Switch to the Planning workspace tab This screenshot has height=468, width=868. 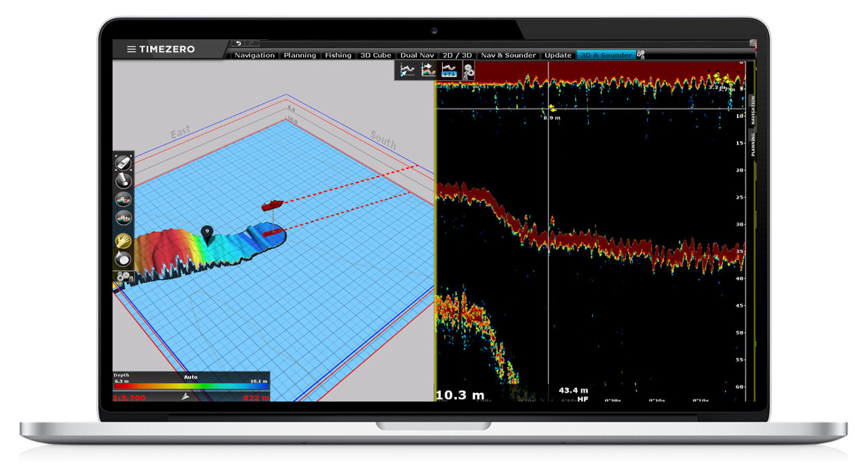[300, 55]
